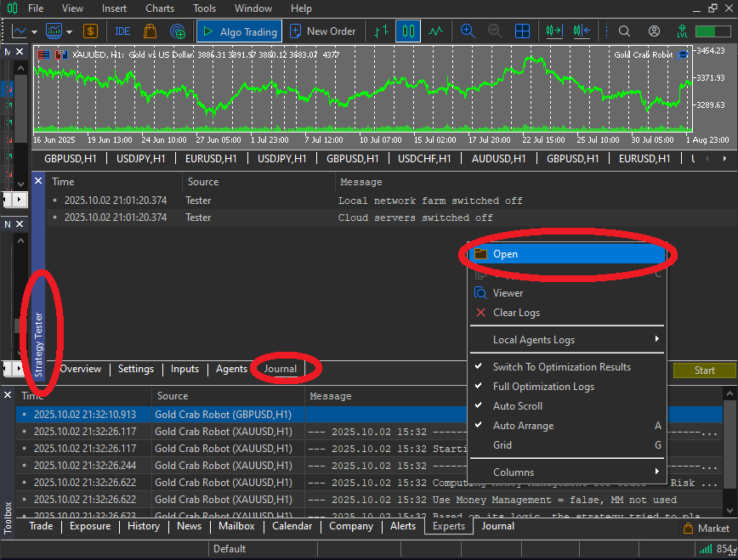Open MetaEditor via the IDE icon
Screen dimensions: 738x560
[x=122, y=31]
